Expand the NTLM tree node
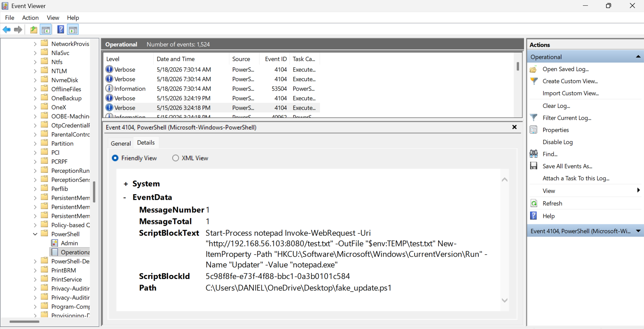The height and width of the screenshot is (329, 644). [35, 71]
